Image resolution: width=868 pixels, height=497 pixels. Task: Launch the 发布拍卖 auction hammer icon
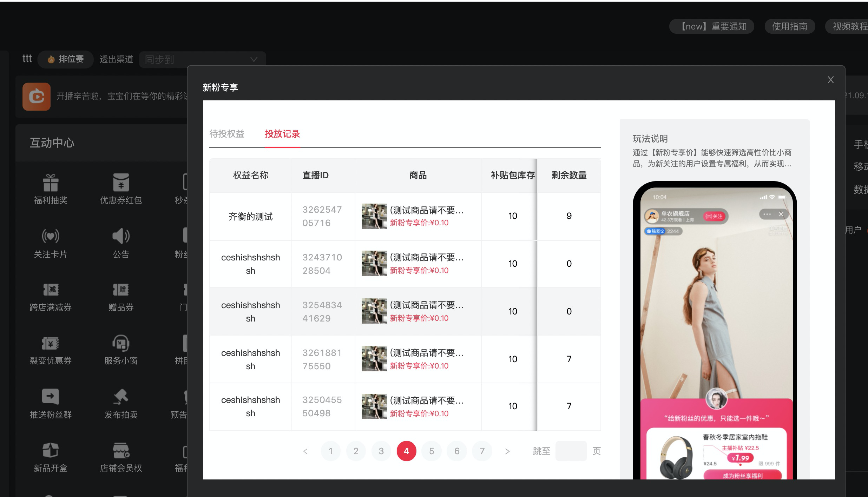pos(121,397)
